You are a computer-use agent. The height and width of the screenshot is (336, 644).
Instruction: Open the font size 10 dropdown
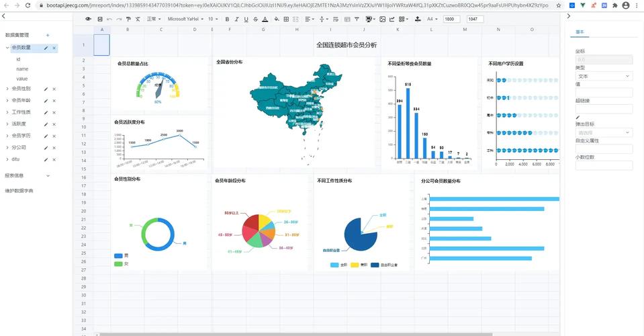213,19
